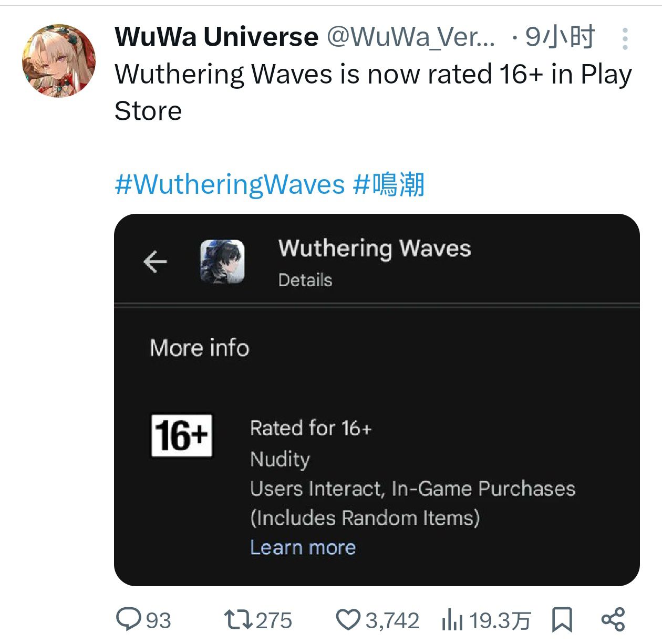This screenshot has width=662, height=644.
Task: Open the 3,742 likes count
Action: coord(392,620)
